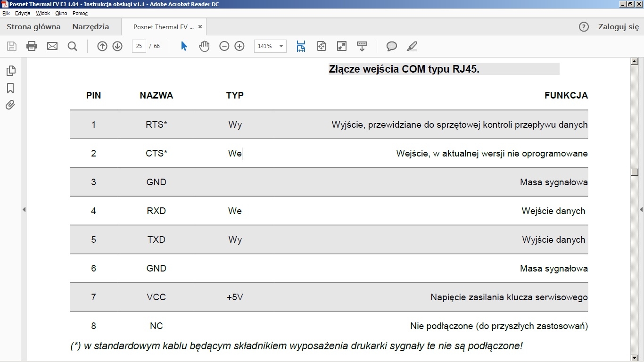Open the Plik menu
Image resolution: width=644 pixels, height=362 pixels.
click(x=6, y=13)
